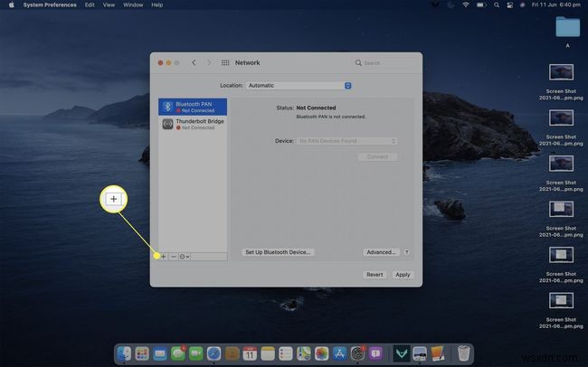Open Finder from the Dock
Viewport: 588px width, 367px height.
pyautogui.click(x=124, y=353)
